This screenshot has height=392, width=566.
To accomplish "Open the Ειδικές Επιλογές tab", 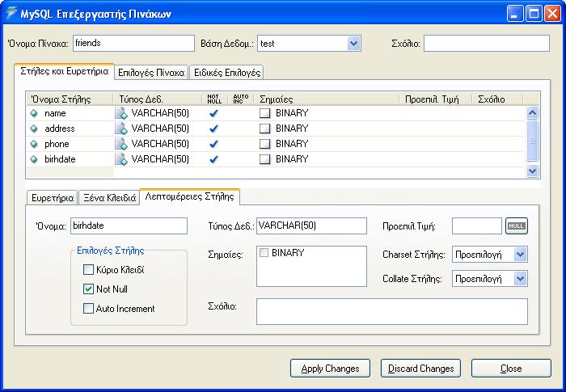I will [227, 73].
